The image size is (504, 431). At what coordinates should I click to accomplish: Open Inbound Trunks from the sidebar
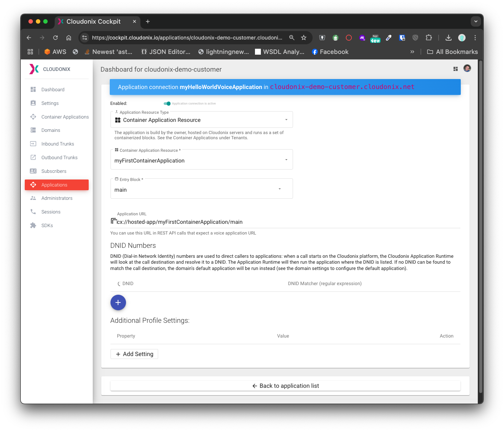[x=58, y=144]
